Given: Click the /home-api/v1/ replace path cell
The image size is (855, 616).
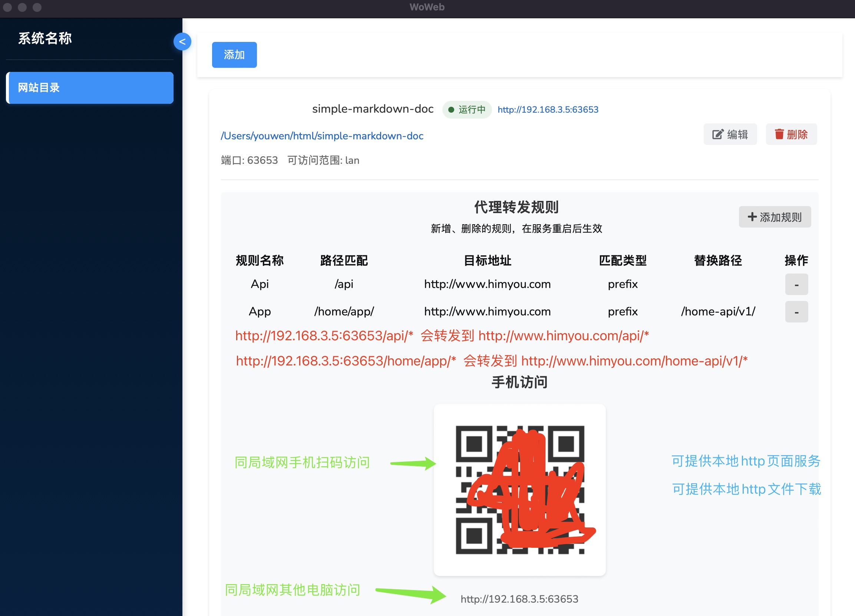Looking at the screenshot, I should (x=718, y=312).
